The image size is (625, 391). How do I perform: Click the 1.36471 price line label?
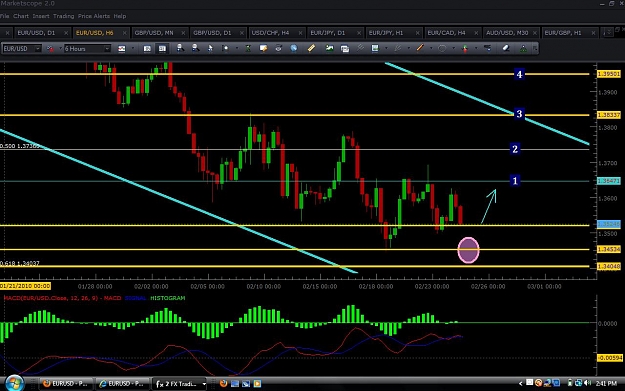point(609,181)
